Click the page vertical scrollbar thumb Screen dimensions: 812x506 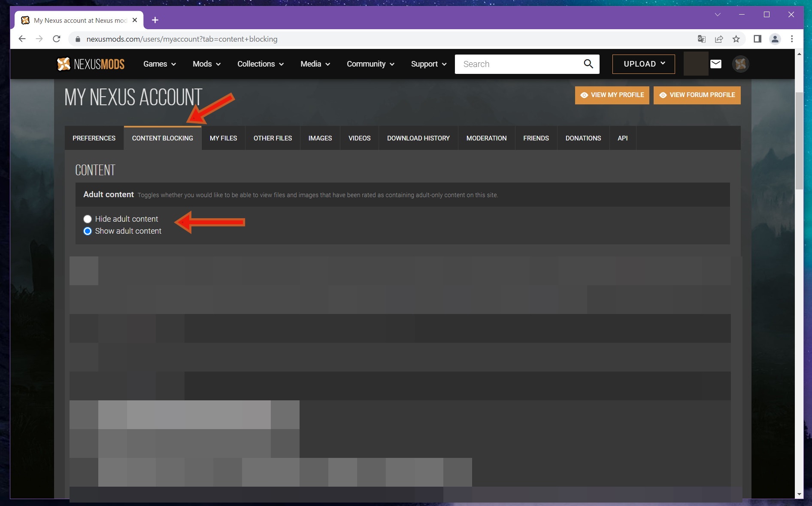(799, 140)
